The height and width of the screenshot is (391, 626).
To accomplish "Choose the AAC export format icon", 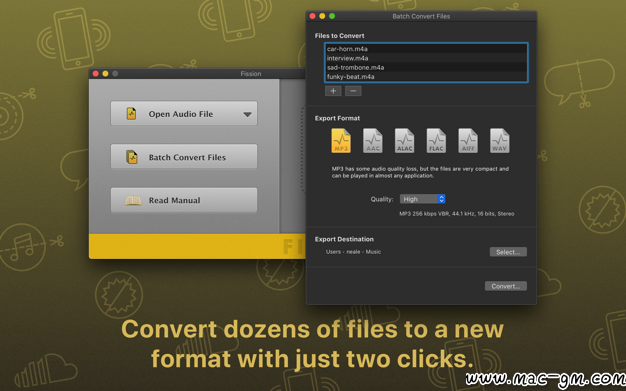I will click(372, 141).
